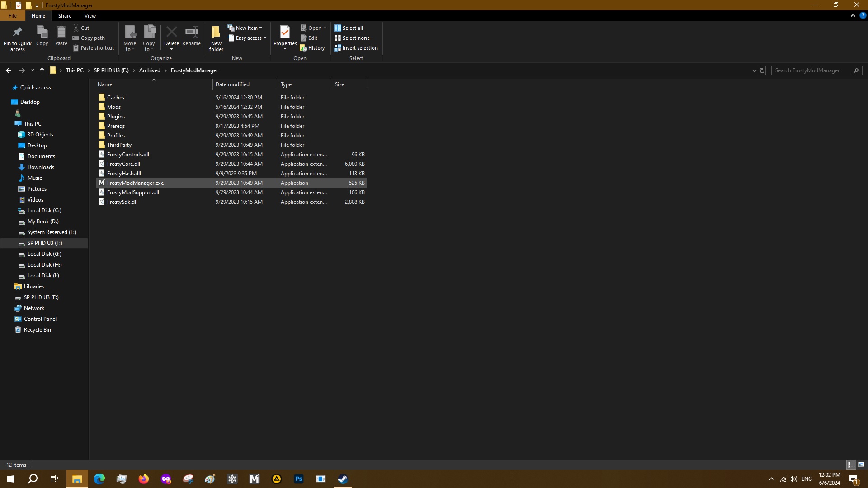Create a New folder from the ribbon

(x=216, y=37)
